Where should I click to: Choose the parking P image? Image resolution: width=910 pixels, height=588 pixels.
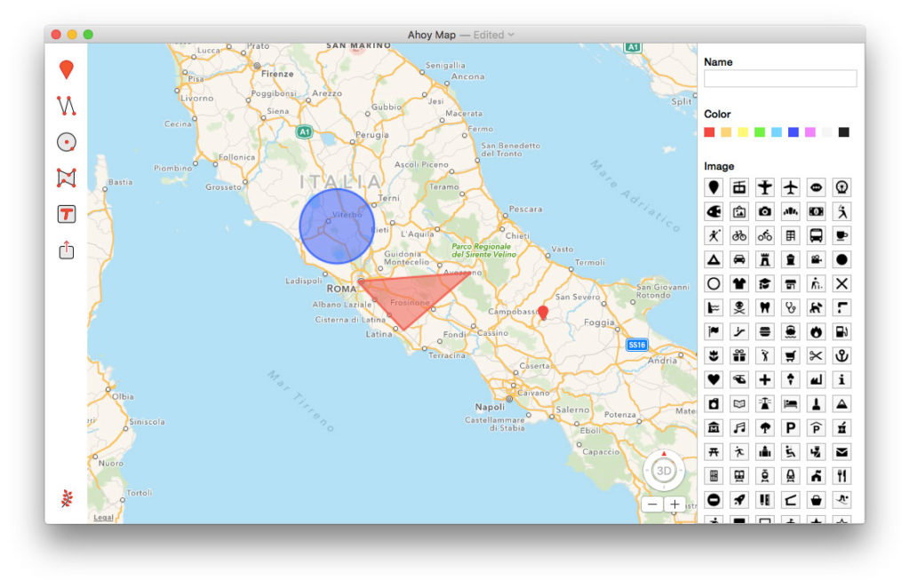[790, 428]
